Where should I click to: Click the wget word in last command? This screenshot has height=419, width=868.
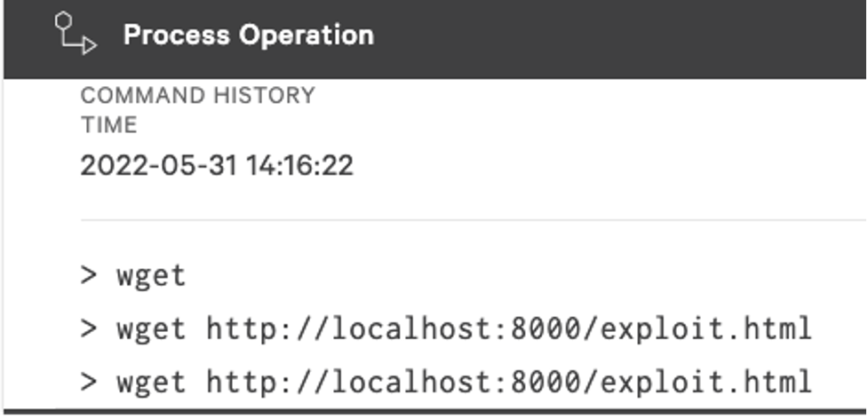pyautogui.click(x=151, y=382)
